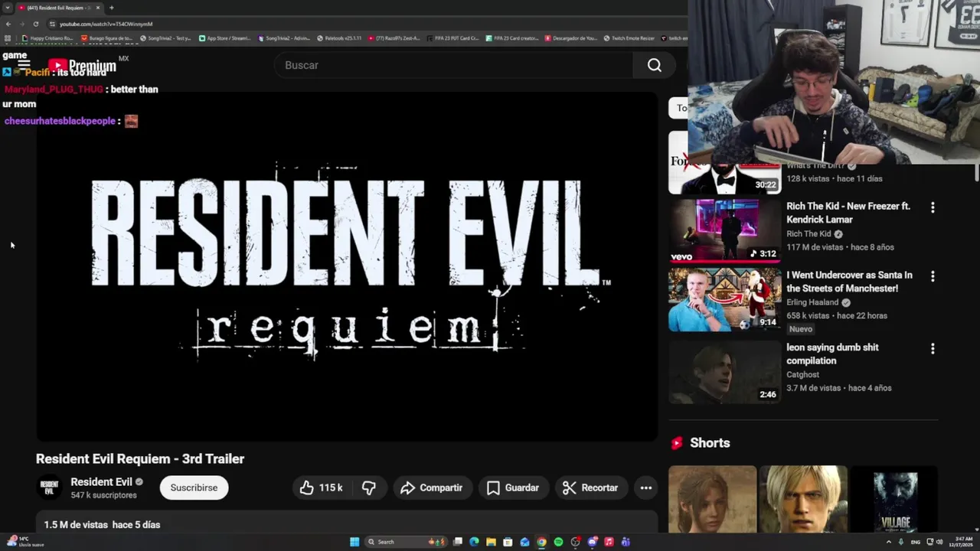Open the Erling Haaland channel link
This screenshot has width=980, height=551.
812,302
